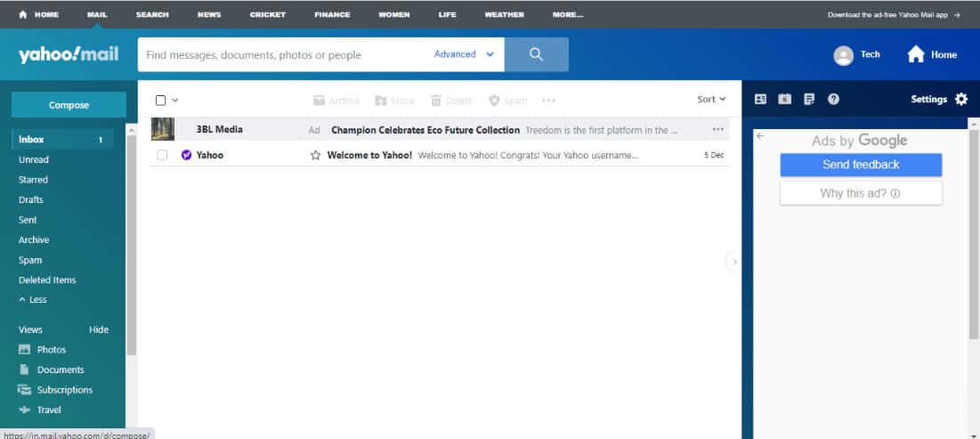Screen dimensions: 980x439
Task: Click the Delete trash toolbar icon
Action: pos(435,101)
